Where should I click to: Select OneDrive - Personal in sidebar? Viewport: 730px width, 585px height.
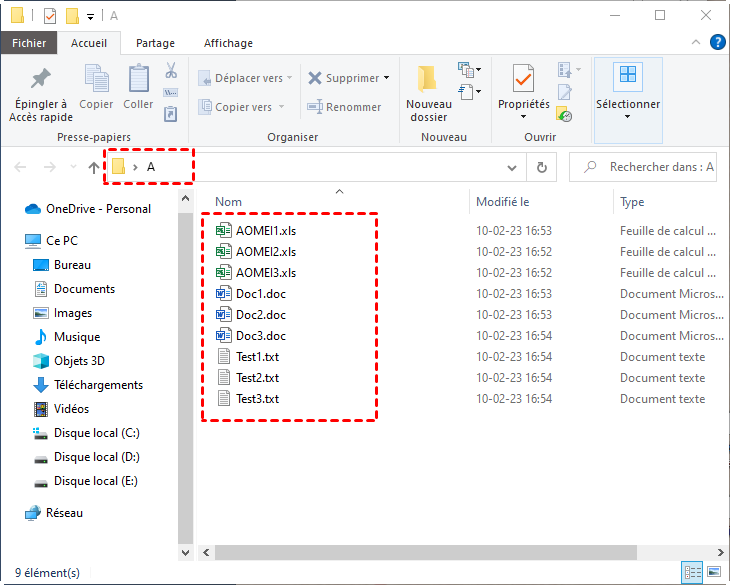[x=88, y=209]
